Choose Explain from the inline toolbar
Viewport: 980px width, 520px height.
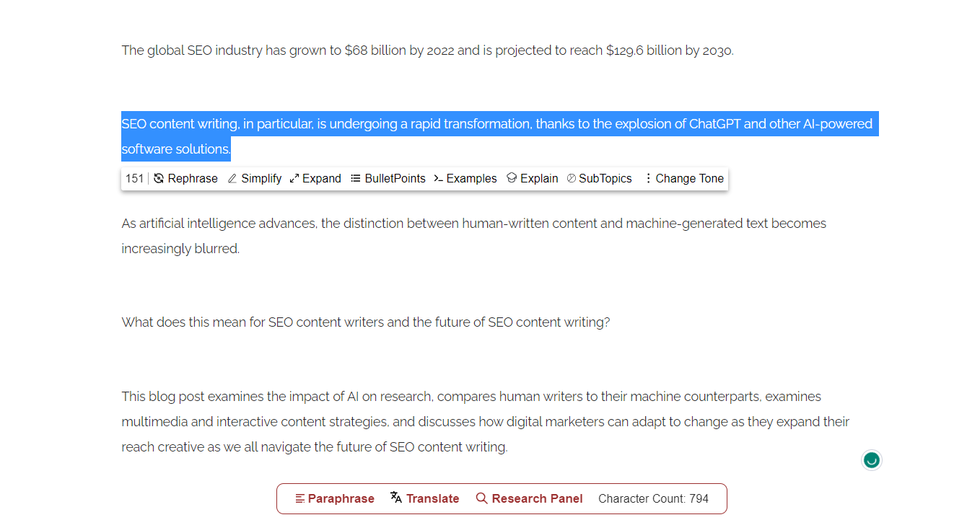click(x=538, y=178)
